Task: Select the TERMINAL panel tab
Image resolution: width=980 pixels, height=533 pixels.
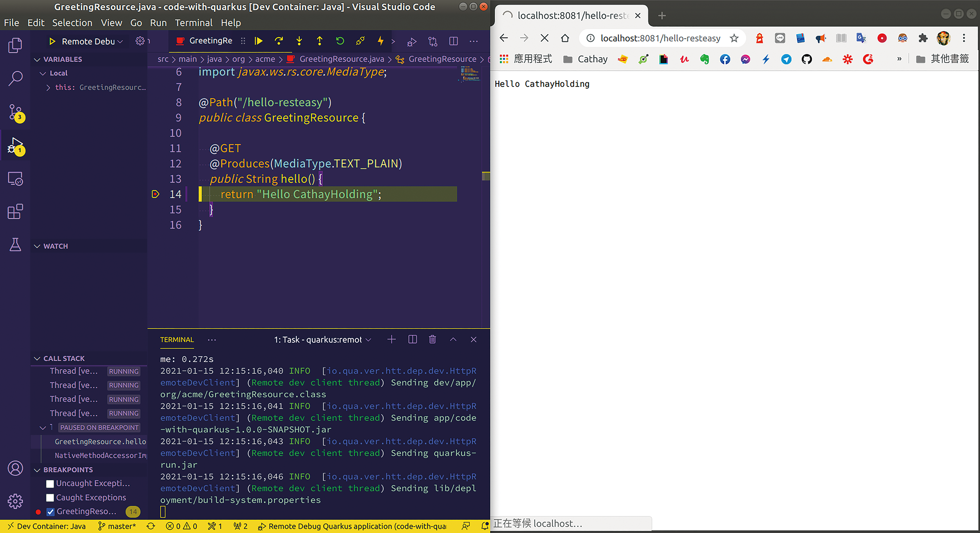Action: [x=177, y=339]
